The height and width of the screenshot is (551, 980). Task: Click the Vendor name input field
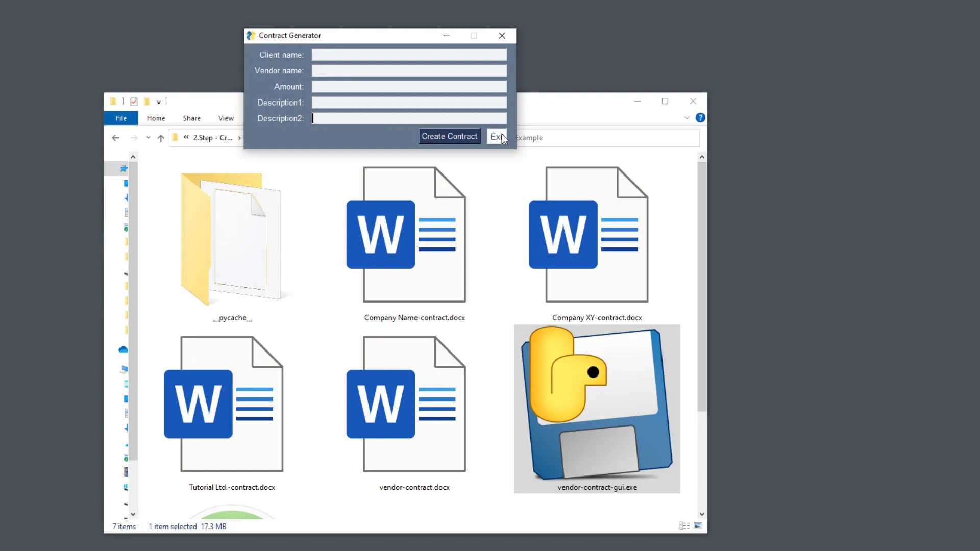tap(409, 71)
